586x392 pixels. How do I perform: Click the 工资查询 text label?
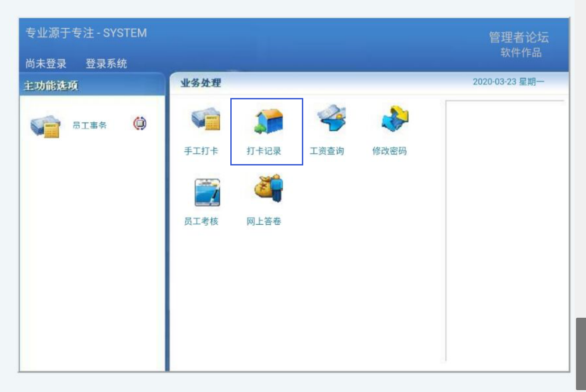(327, 151)
